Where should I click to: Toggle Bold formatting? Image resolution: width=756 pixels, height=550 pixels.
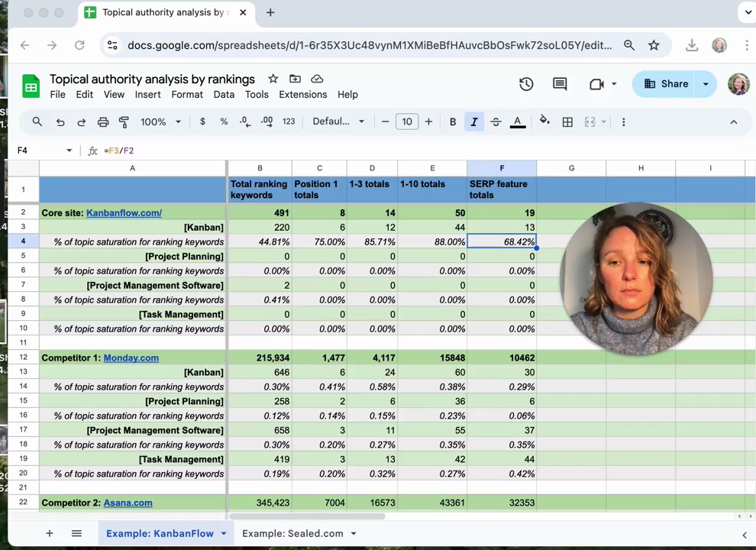[x=453, y=122]
